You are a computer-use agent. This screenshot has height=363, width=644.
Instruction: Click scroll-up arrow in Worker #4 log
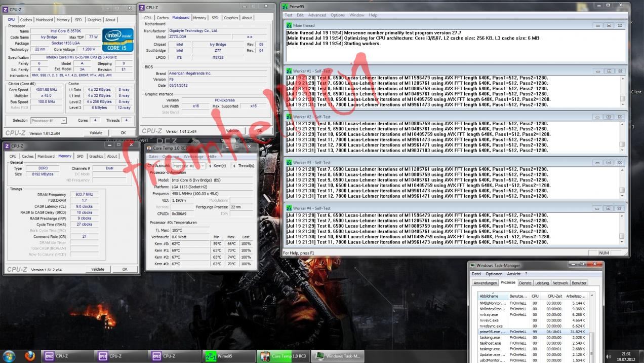click(622, 215)
